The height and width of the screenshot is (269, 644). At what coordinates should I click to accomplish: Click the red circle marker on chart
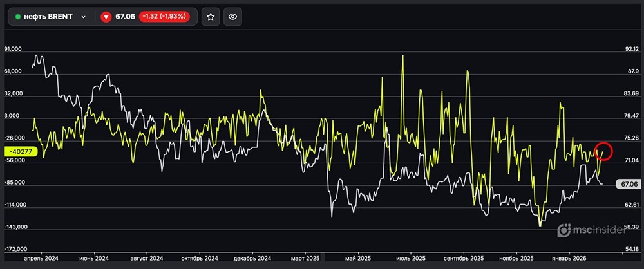[x=603, y=151]
